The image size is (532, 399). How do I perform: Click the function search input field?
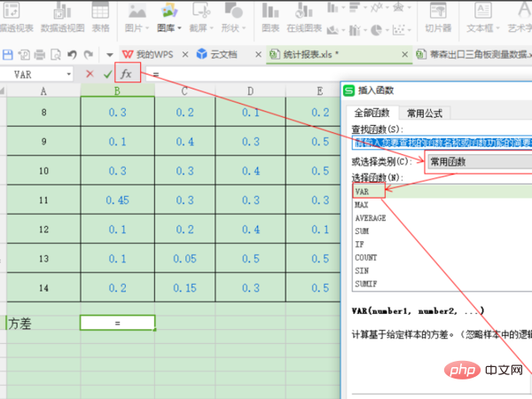(x=442, y=143)
